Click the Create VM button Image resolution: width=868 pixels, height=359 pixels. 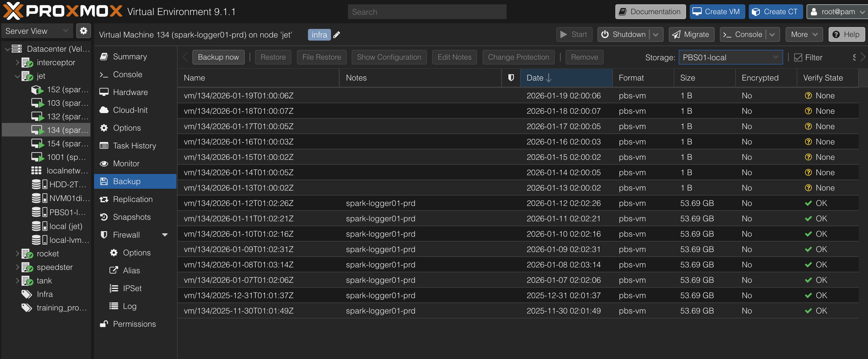(x=717, y=12)
